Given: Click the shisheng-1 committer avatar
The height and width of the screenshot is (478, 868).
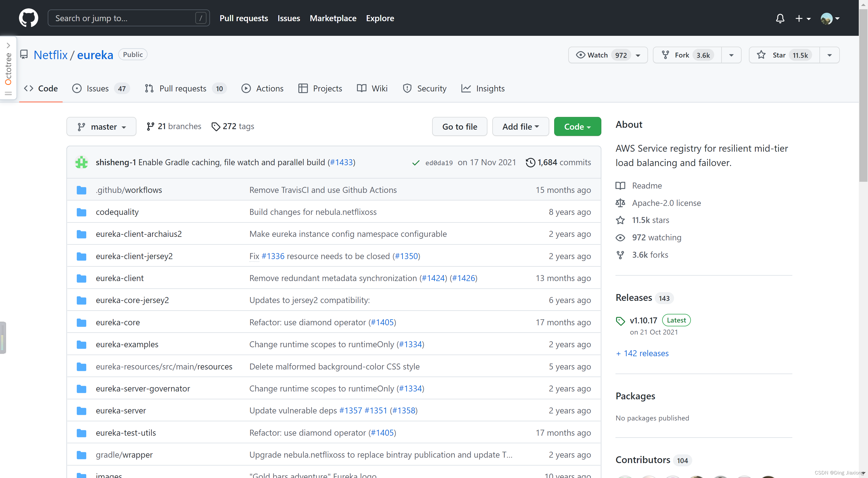Looking at the screenshot, I should [x=82, y=162].
